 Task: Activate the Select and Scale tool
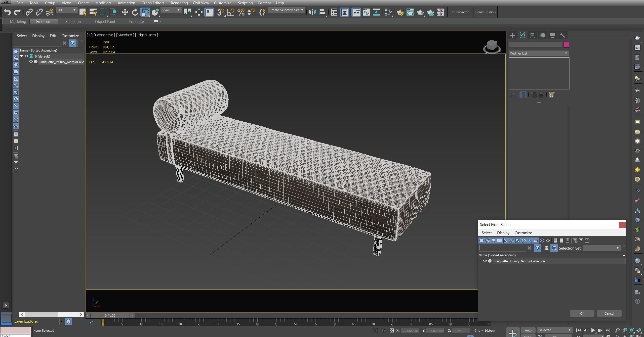coord(145,12)
